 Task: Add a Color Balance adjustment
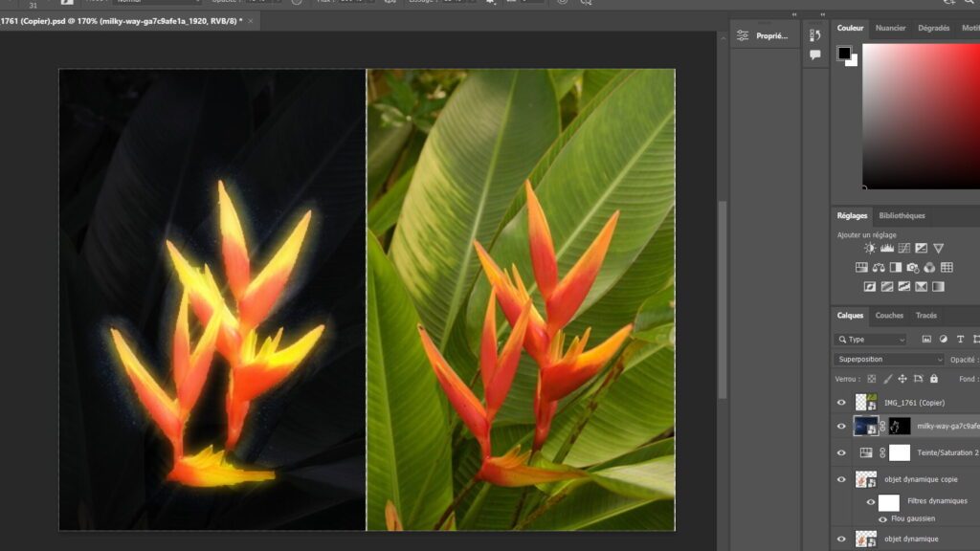pyautogui.click(x=879, y=268)
